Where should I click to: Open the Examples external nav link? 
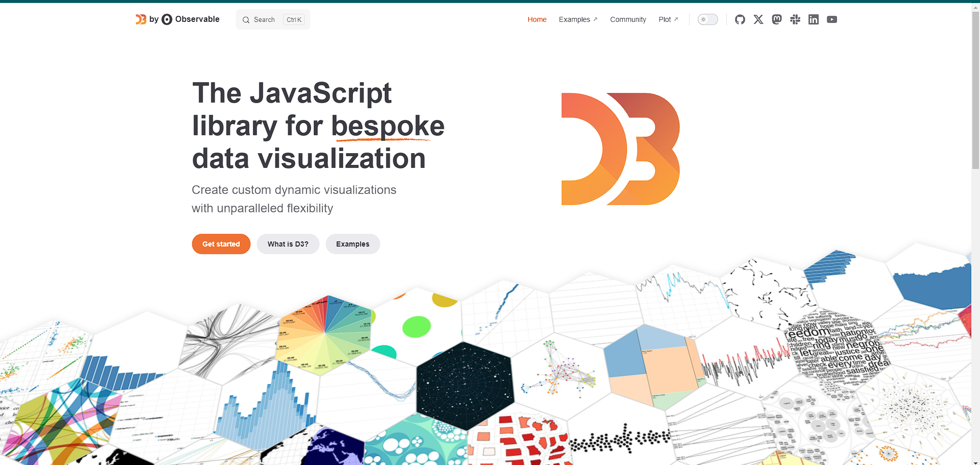577,19
